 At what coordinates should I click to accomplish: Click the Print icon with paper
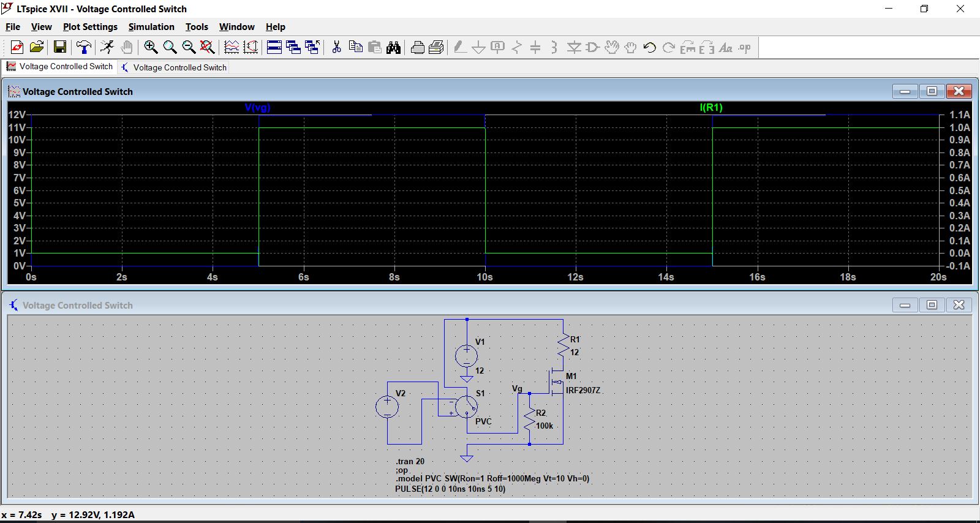click(437, 47)
